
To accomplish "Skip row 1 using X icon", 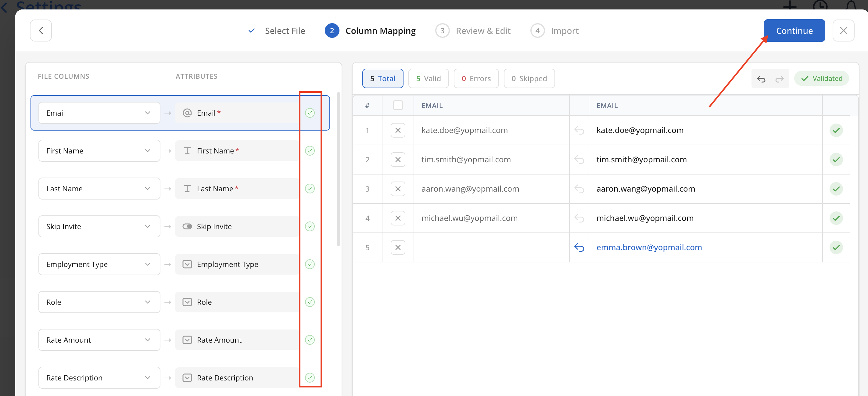I will pos(398,131).
